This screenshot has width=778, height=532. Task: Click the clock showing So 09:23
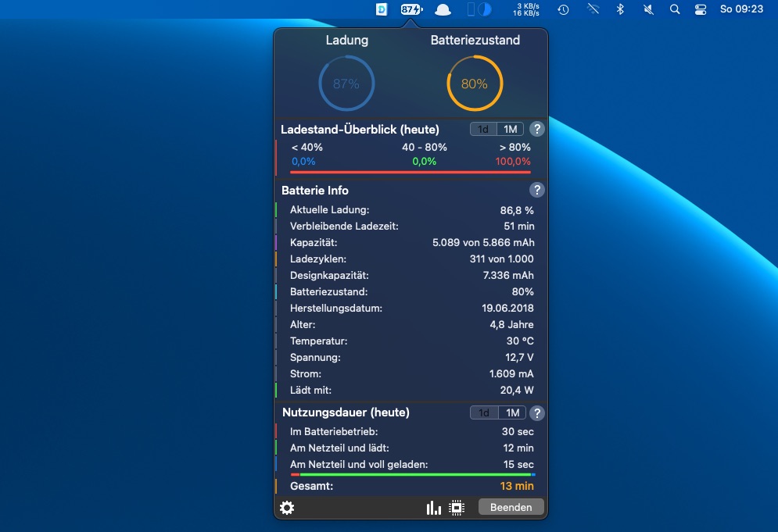pos(742,9)
